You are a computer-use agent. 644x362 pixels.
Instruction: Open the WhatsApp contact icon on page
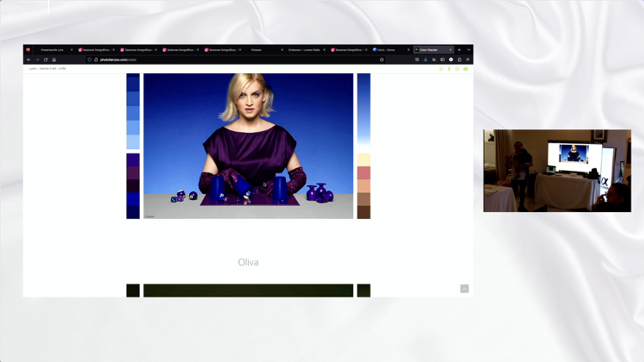[441, 69]
